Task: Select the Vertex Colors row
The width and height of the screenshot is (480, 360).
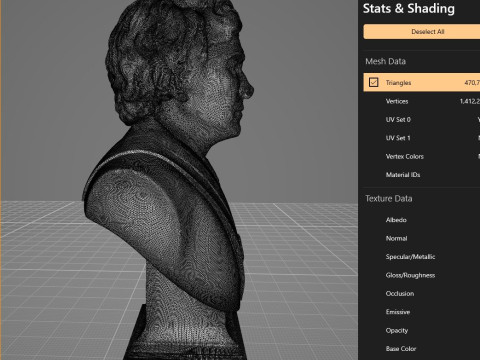Action: pos(422,156)
